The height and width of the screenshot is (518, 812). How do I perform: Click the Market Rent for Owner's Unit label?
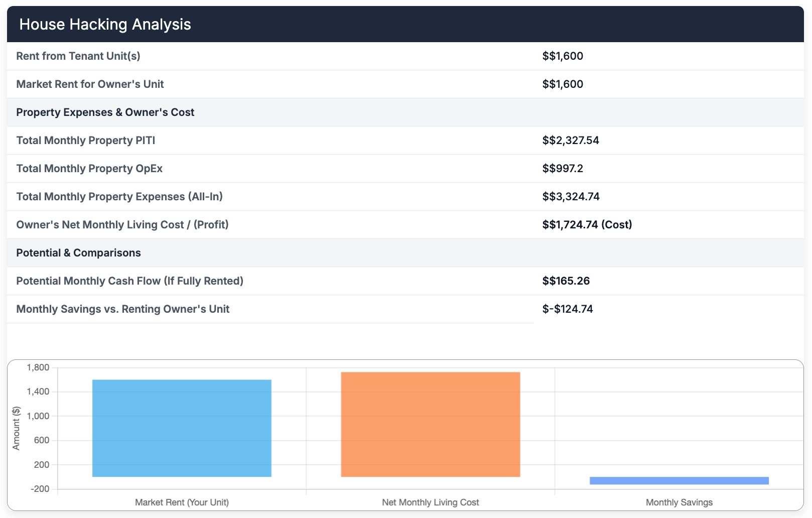point(90,84)
